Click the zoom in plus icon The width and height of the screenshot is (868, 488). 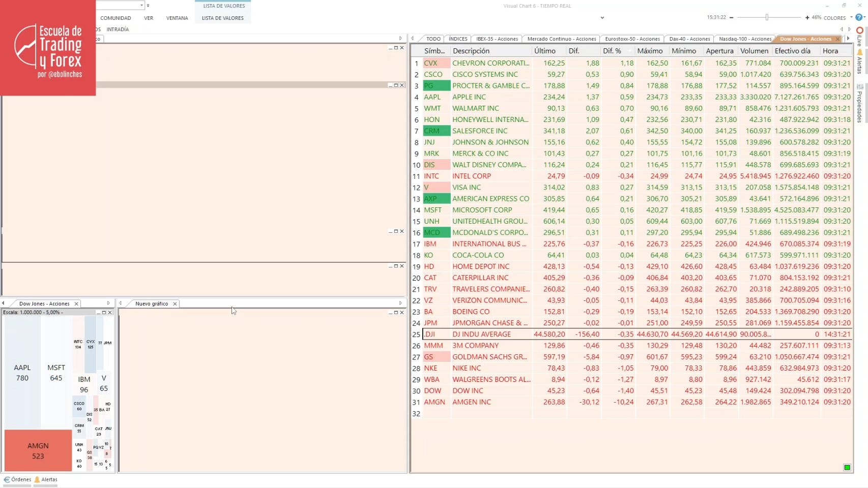[x=807, y=17]
